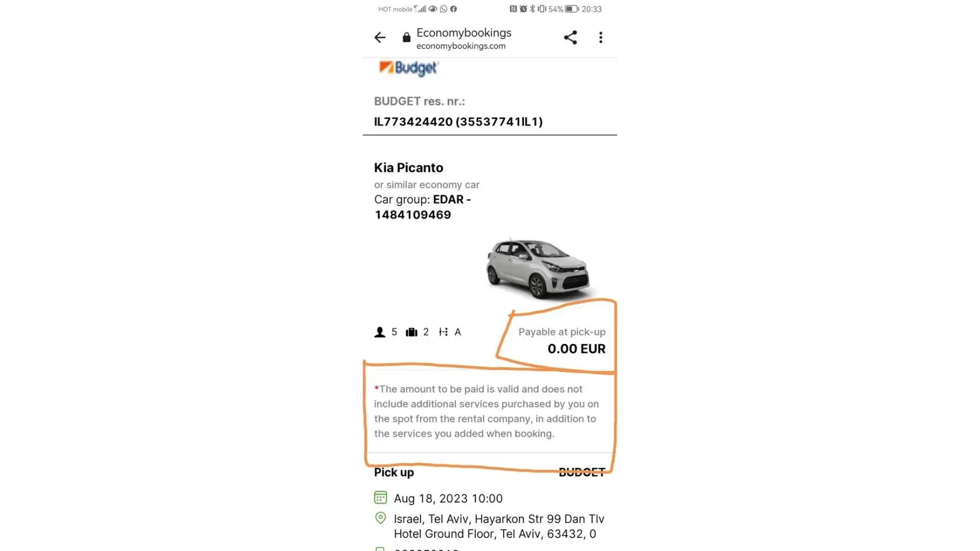Click the Pick up section heading
This screenshot has height=551, width=980.
tap(394, 472)
